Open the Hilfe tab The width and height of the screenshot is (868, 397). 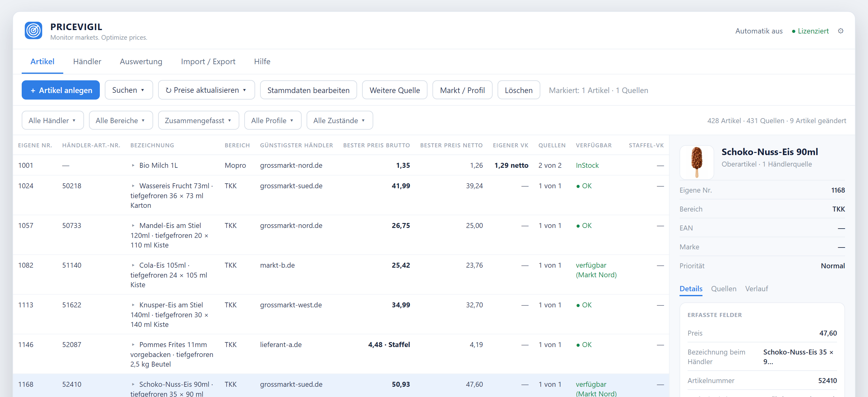tap(262, 61)
